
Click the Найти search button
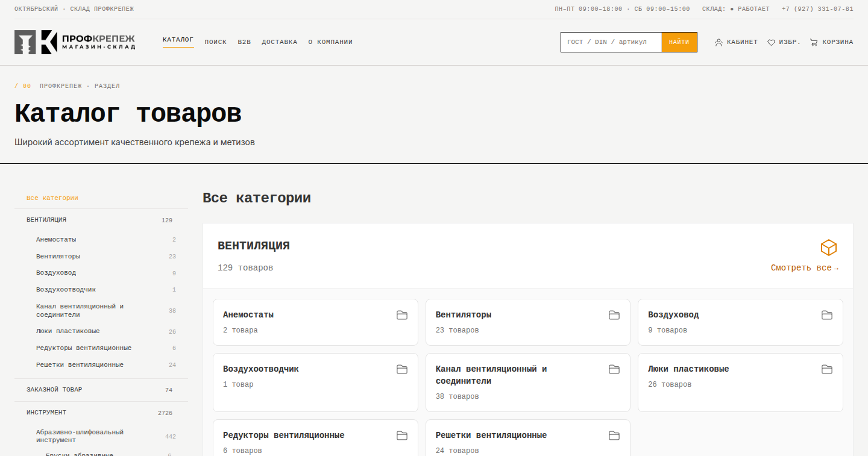coord(679,42)
